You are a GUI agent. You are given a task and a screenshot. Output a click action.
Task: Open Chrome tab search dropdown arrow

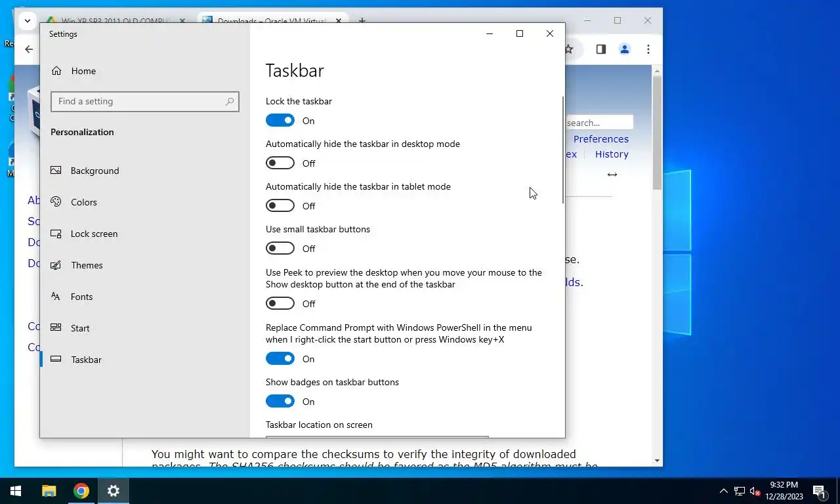[x=28, y=20]
